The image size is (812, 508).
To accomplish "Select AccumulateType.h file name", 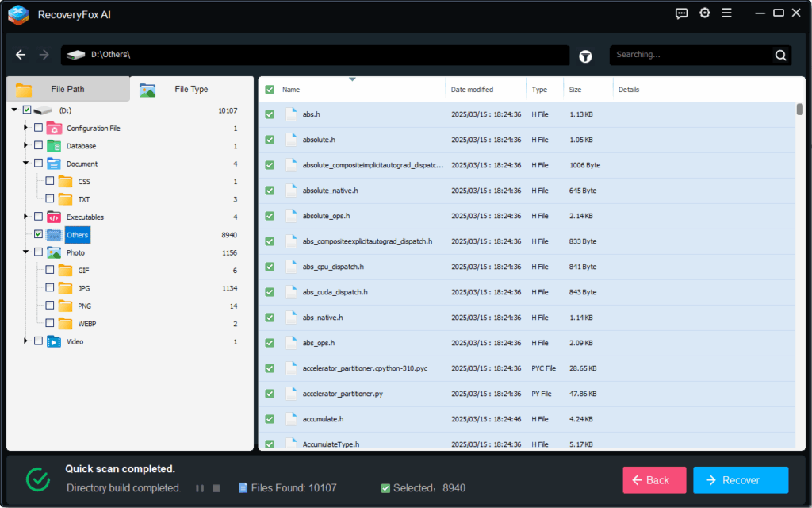I will pyautogui.click(x=331, y=444).
